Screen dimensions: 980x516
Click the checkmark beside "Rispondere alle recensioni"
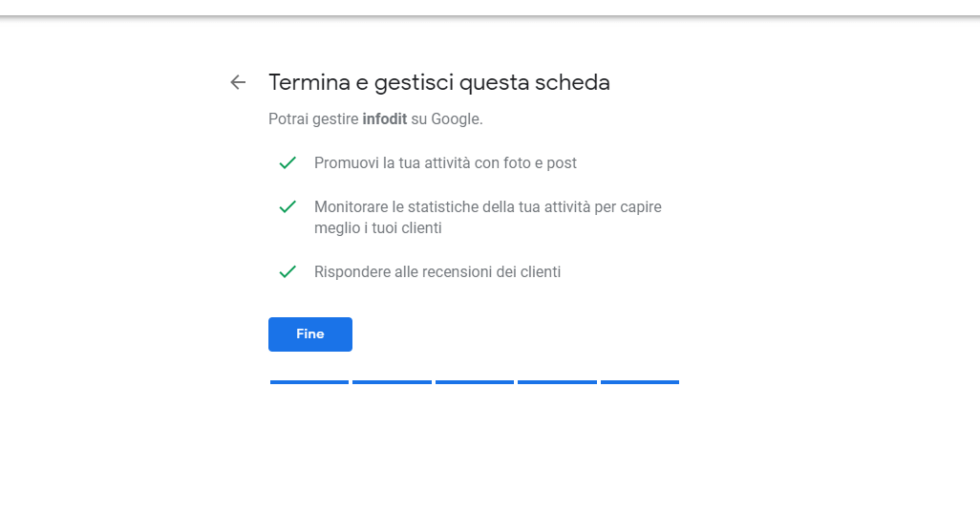(x=288, y=272)
